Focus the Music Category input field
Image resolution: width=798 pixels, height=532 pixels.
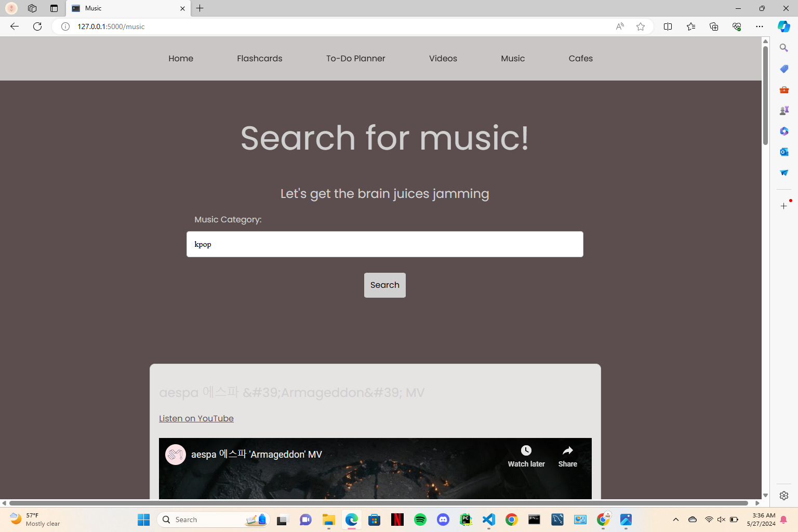tap(385, 244)
